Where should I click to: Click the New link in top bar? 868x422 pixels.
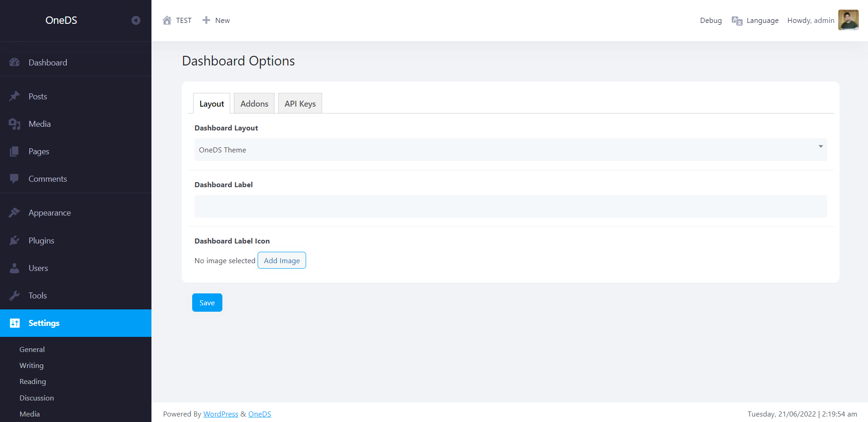click(222, 21)
